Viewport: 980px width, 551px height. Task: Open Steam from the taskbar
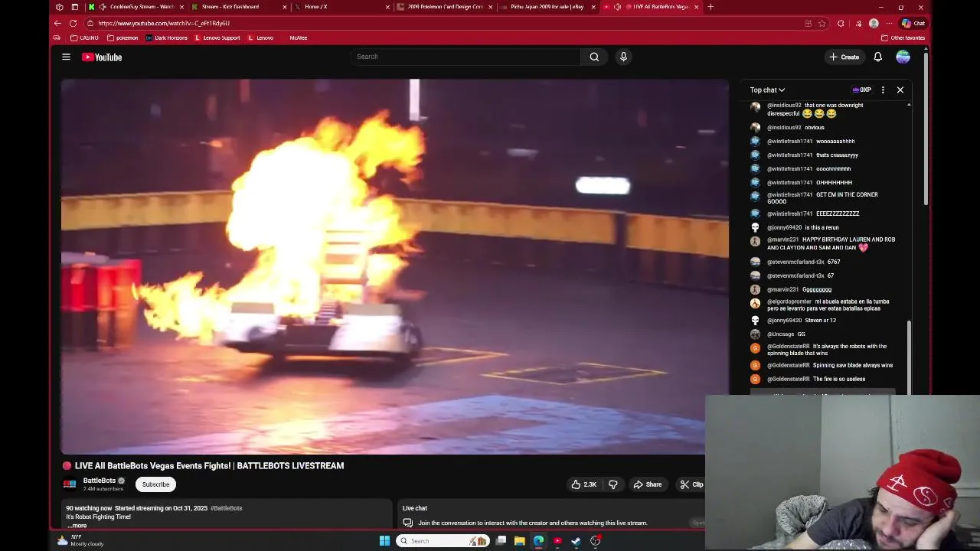(x=577, y=541)
